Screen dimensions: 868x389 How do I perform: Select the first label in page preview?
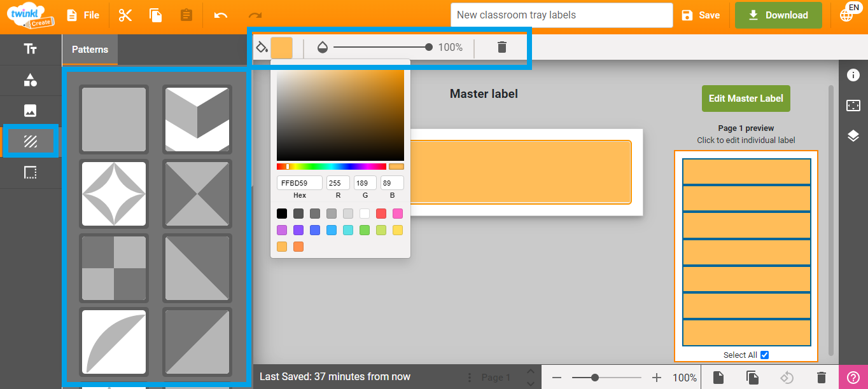pyautogui.click(x=746, y=172)
